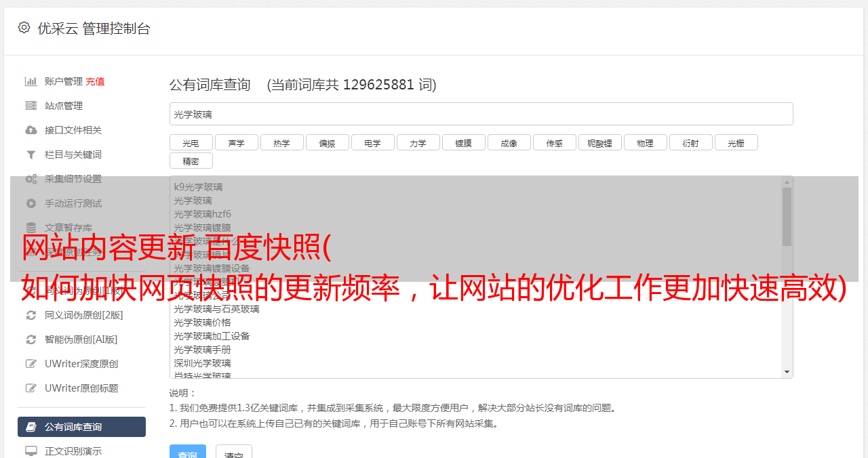Screen dimensions: 868x458
Task: Click the gear icon beside 优采云 管理控制台
Action: pyautogui.click(x=24, y=28)
